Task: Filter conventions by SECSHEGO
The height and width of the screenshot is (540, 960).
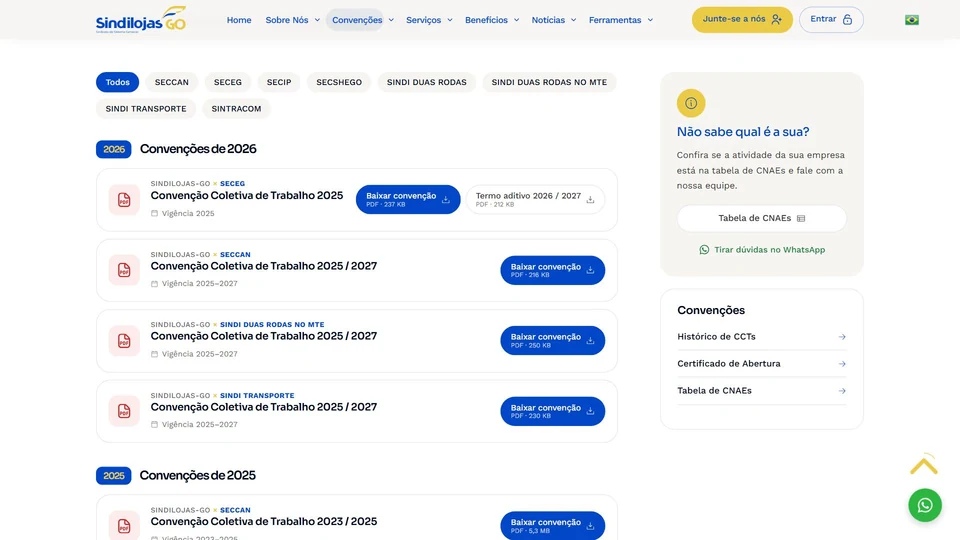Action: (339, 82)
